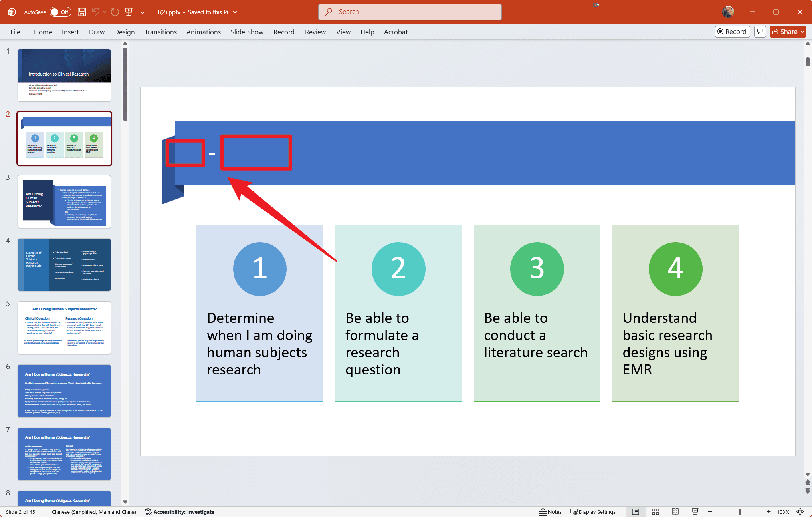Switch to the Review tab
Image resolution: width=812 pixels, height=517 pixels.
315,32
